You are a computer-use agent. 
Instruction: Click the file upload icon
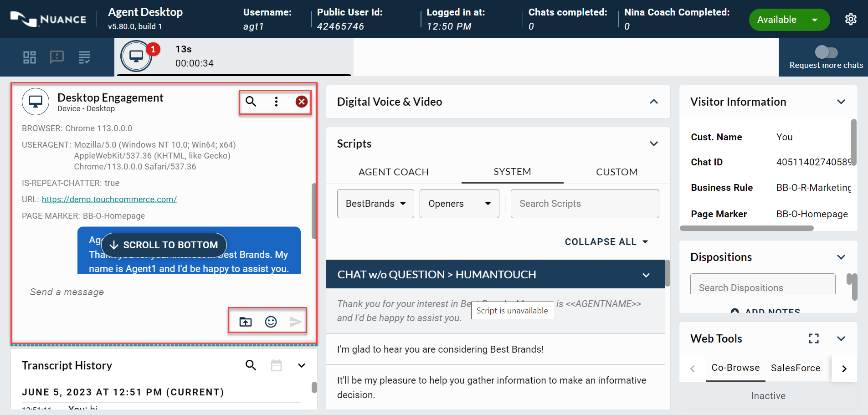tap(246, 322)
